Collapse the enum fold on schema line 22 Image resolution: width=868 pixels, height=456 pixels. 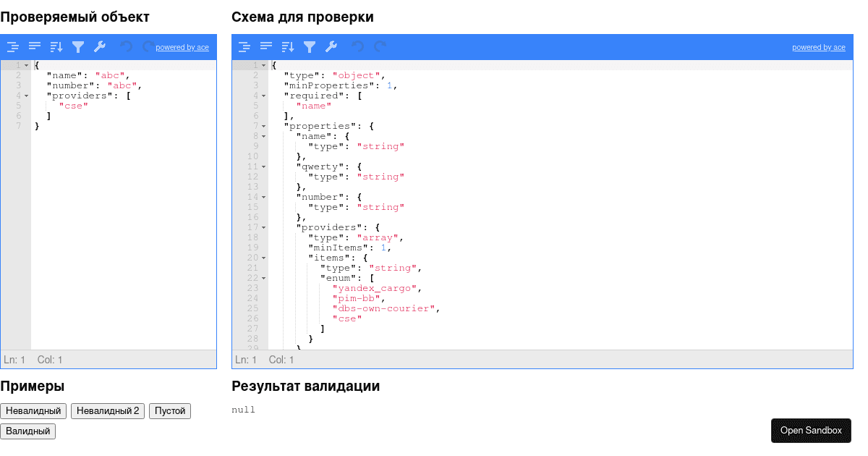[263, 278]
